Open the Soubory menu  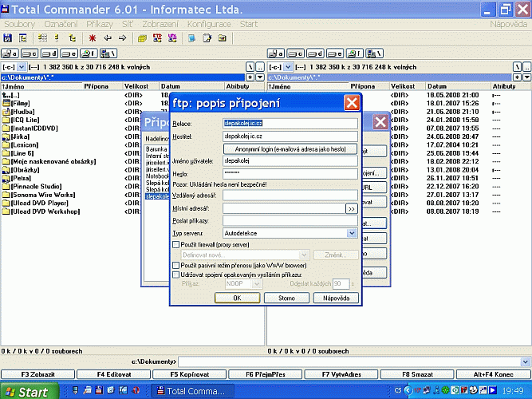click(18, 25)
